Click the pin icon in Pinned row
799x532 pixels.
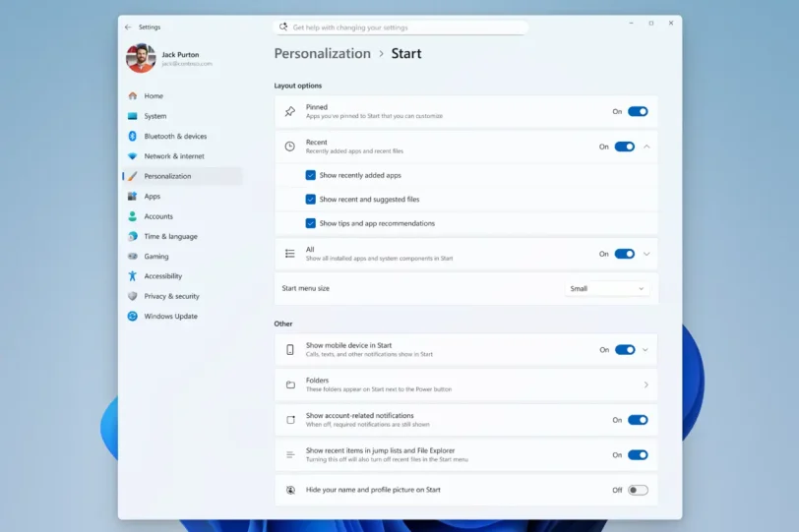pos(290,111)
